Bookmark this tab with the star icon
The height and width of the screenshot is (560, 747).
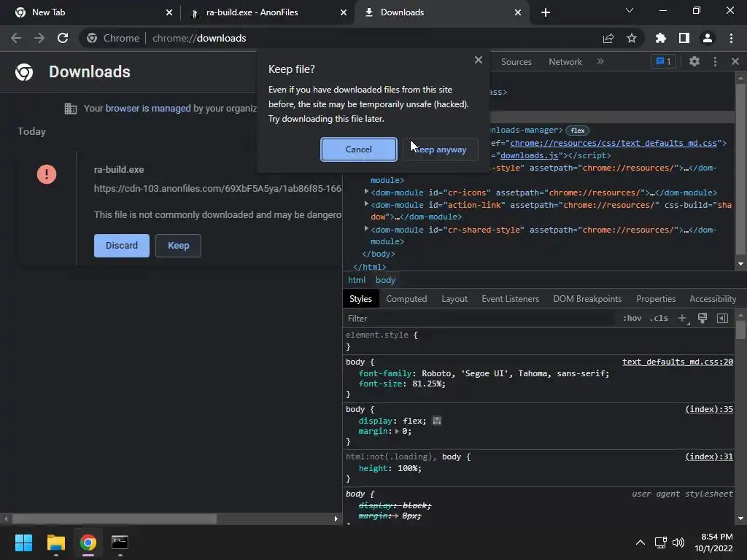(x=632, y=38)
